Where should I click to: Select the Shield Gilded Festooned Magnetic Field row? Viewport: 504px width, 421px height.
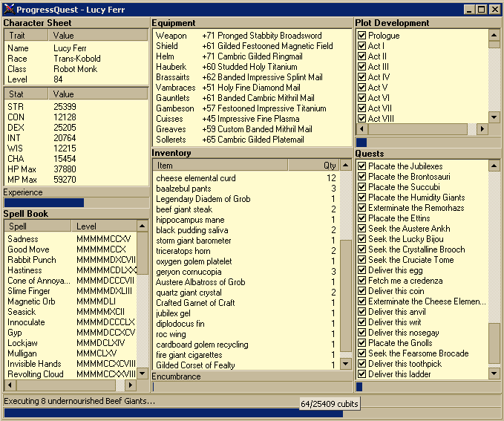(252, 46)
